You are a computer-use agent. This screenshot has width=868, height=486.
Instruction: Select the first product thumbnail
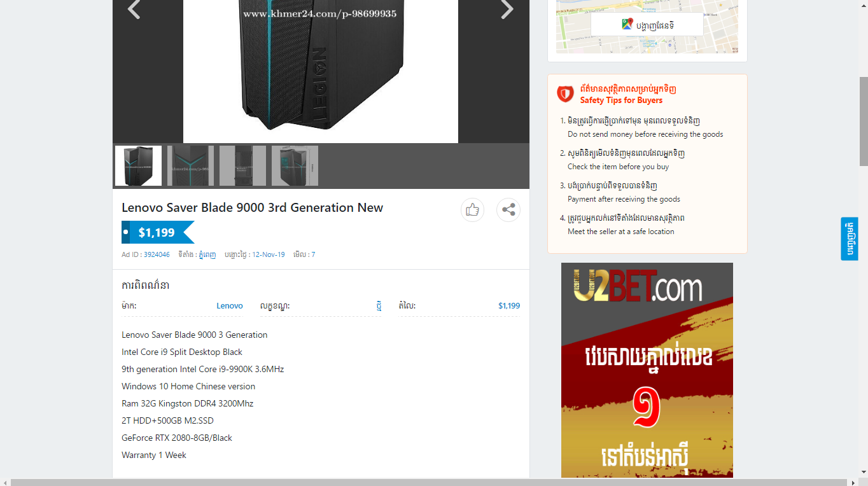138,166
